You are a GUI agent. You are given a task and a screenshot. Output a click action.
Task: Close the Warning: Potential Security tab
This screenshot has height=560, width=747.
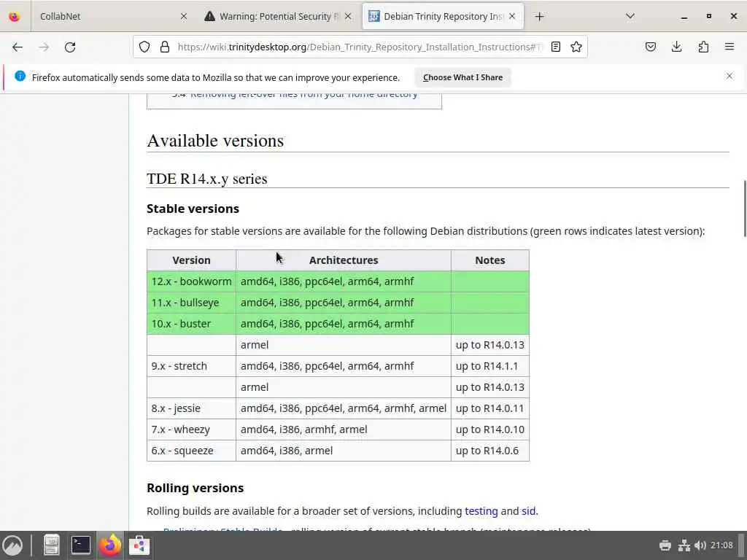coord(348,16)
